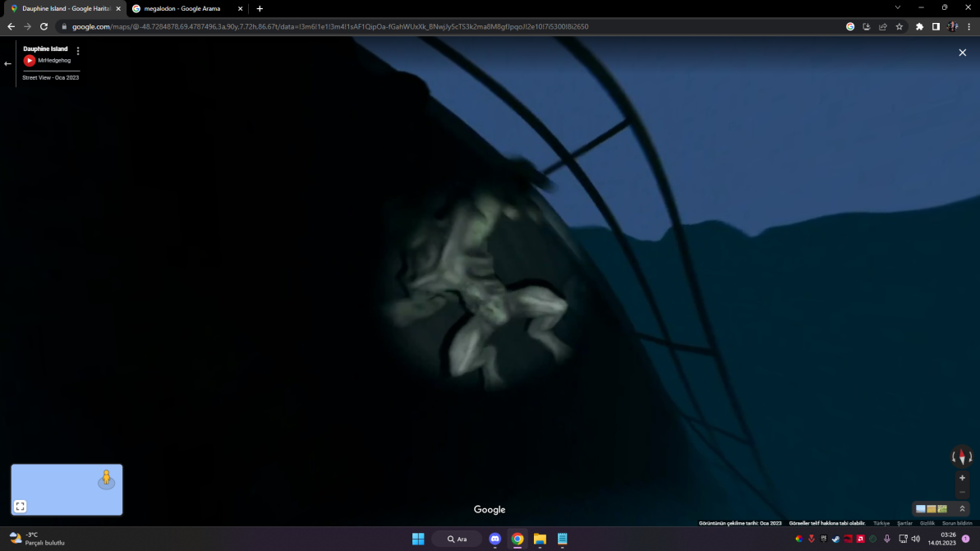Open the Google account icon in address bar

coord(850,26)
